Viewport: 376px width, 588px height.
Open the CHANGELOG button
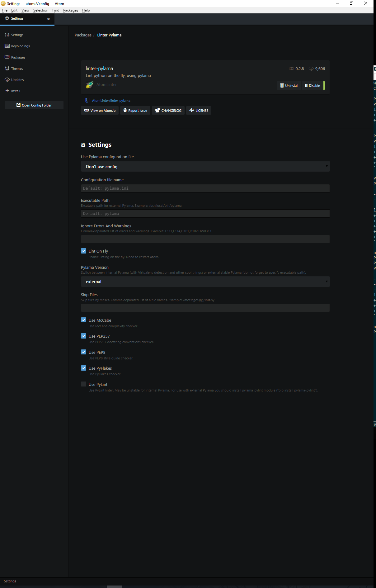[x=168, y=111]
